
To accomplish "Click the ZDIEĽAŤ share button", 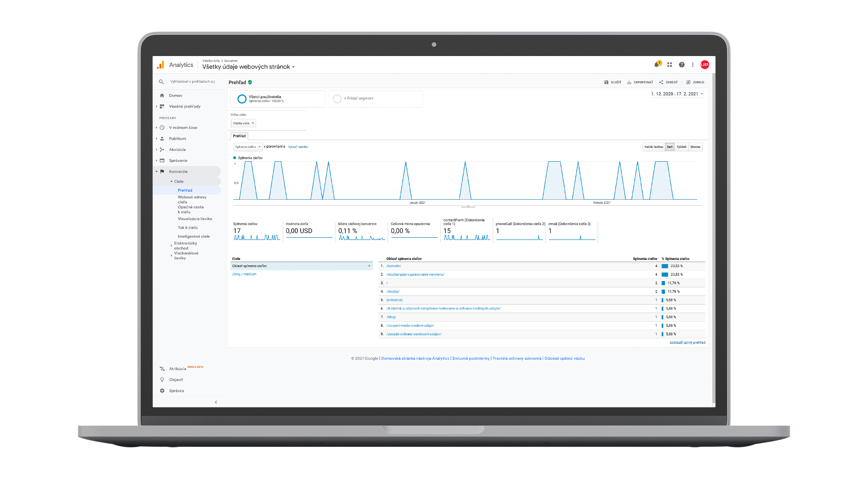I will tap(668, 82).
